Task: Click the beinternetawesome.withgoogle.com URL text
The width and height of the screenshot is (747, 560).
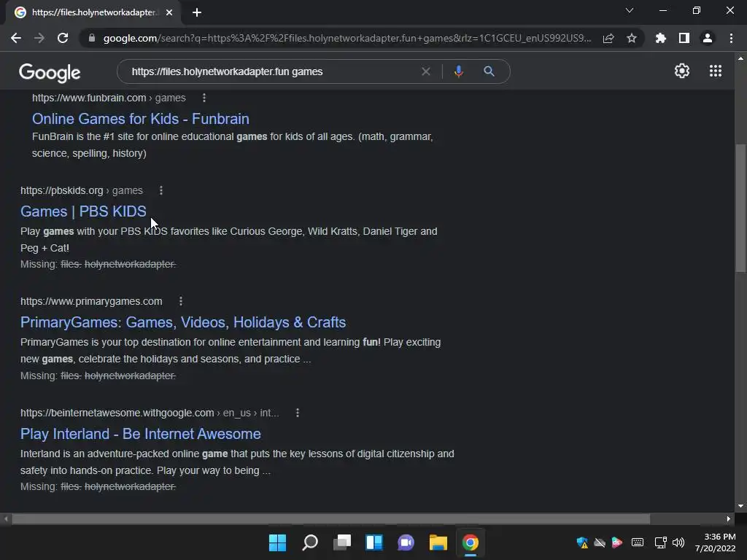Action: pyautogui.click(x=117, y=413)
